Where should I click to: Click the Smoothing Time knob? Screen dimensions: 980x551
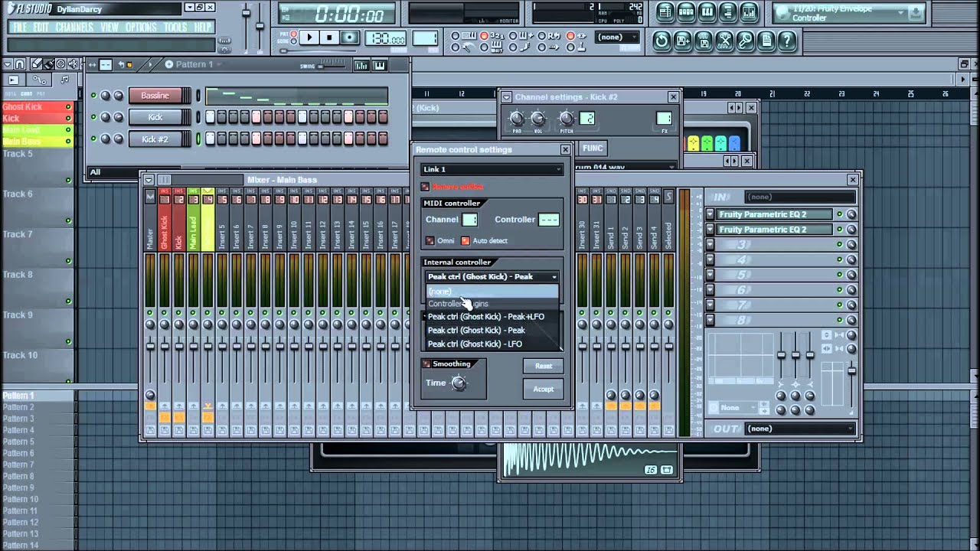[459, 383]
